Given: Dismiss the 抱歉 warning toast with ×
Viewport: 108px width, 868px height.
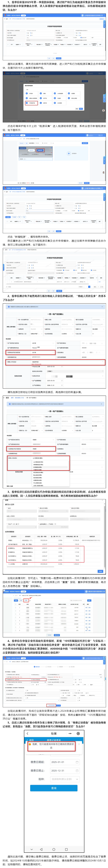Looking at the screenshot, I should tap(79, 744).
